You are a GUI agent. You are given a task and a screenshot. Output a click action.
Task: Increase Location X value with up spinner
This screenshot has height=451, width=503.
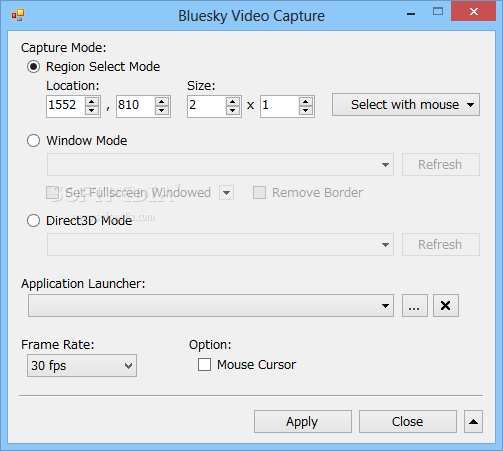(92, 101)
